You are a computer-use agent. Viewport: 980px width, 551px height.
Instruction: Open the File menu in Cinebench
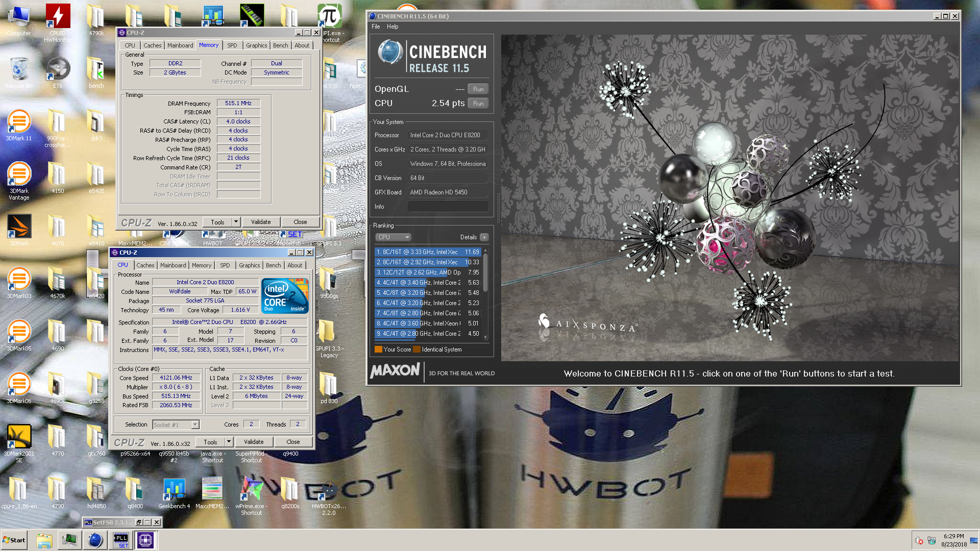[x=376, y=27]
